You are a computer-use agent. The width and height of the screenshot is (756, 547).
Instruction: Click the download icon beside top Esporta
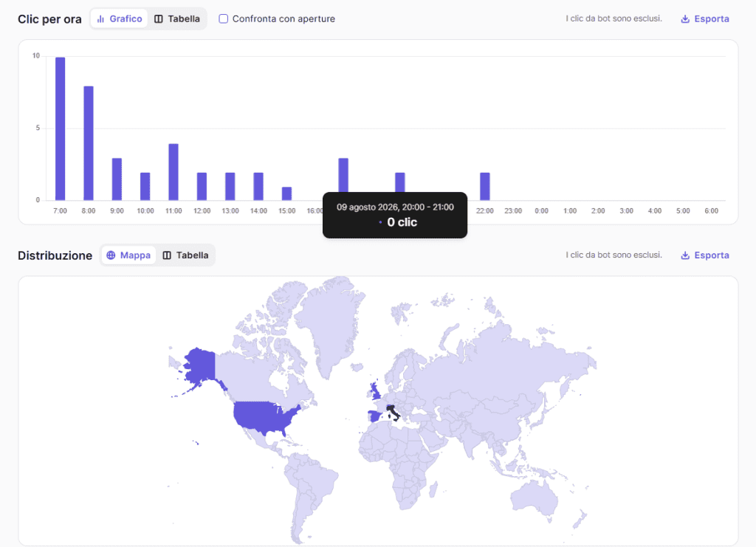pos(684,18)
